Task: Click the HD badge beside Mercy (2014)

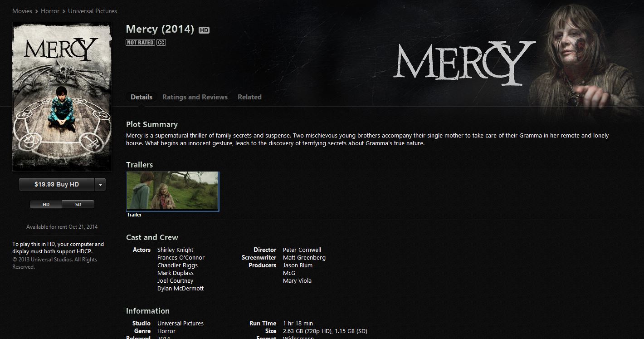Action: [204, 30]
